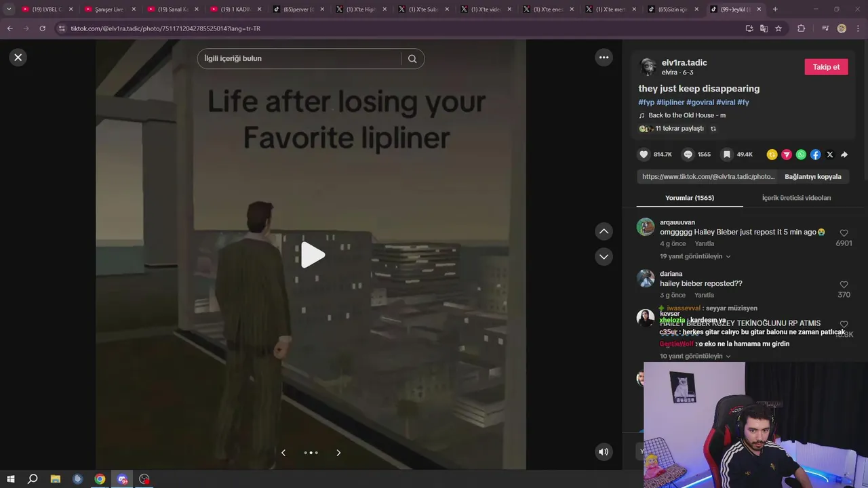Expand '10 yanıt görüntüleyin' replies
868x488 pixels.
point(695,357)
